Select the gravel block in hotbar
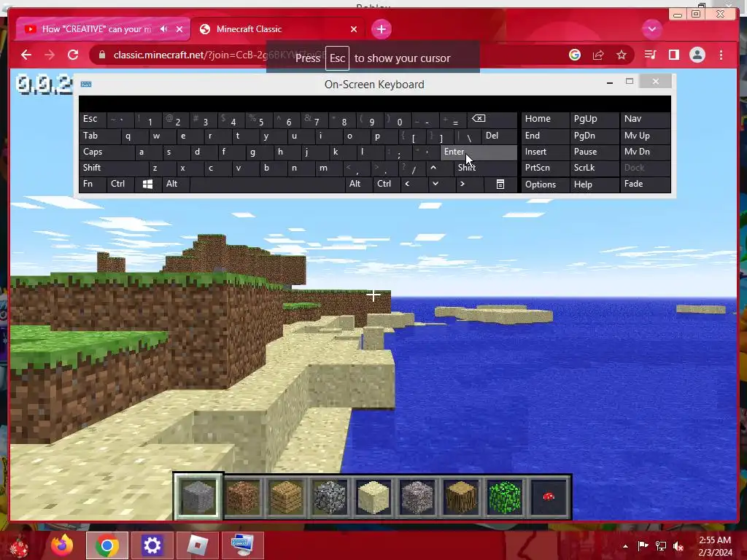 point(417,497)
